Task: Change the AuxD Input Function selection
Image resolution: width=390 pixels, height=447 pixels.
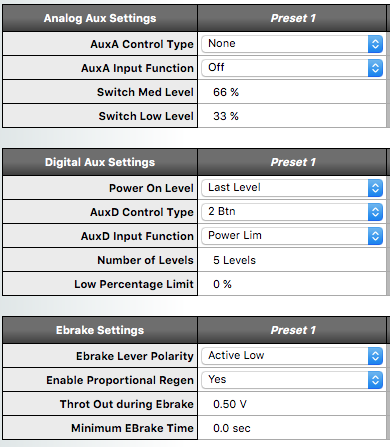Action: pos(292,236)
